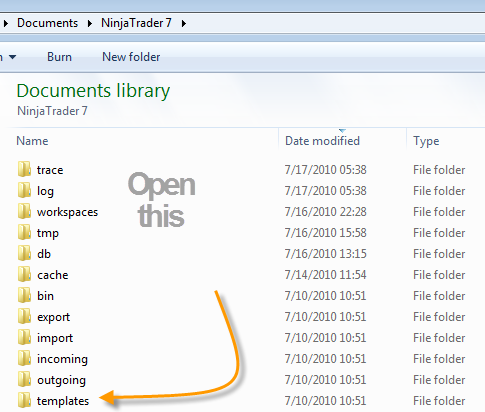Select the 'log' folder name

[x=45, y=191]
